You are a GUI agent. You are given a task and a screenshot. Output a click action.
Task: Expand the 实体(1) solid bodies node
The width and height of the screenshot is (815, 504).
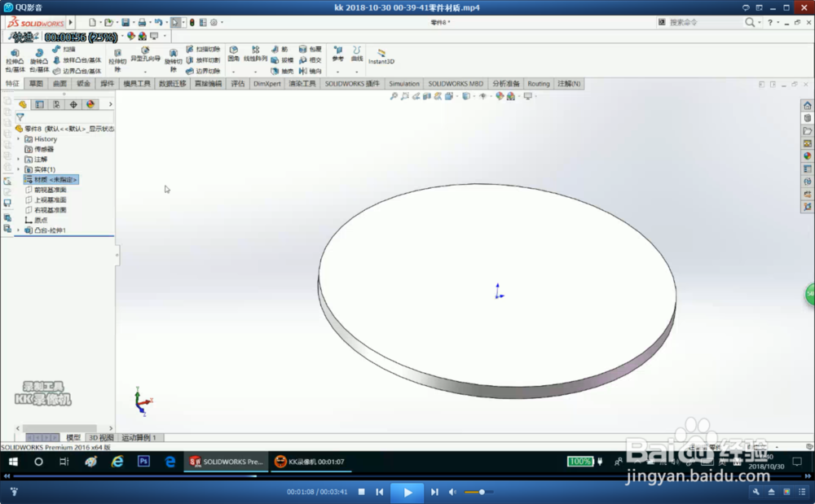pyautogui.click(x=19, y=169)
